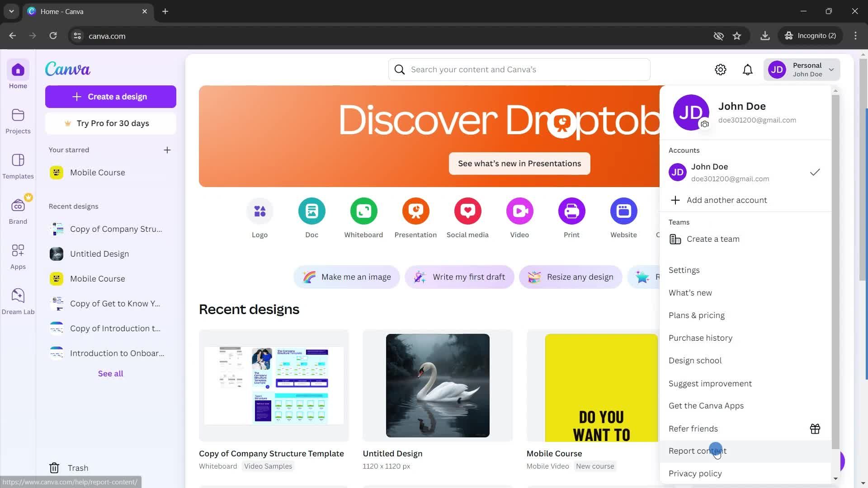This screenshot has height=488, width=868.
Task: Select the Whiteboard design type icon
Action: [364, 211]
